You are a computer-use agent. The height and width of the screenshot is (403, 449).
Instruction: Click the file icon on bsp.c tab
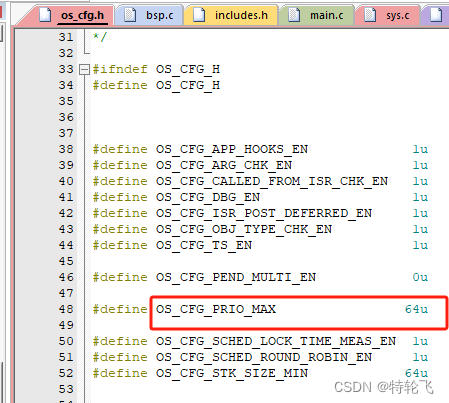tap(130, 15)
